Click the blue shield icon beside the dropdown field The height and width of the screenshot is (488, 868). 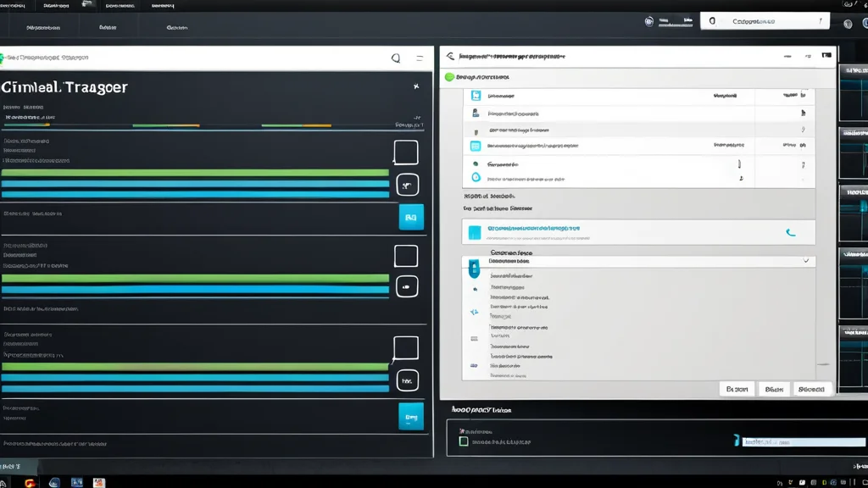click(x=474, y=269)
